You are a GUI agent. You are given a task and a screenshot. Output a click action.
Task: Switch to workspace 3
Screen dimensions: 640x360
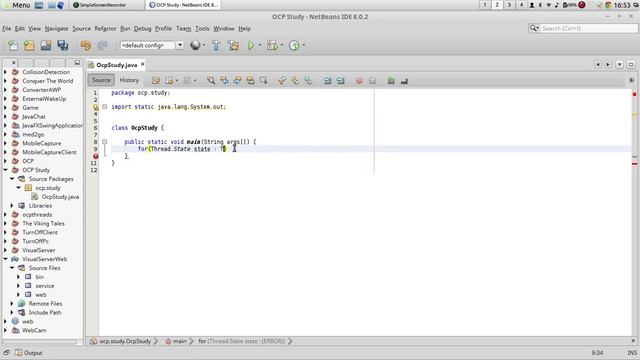[509, 5]
